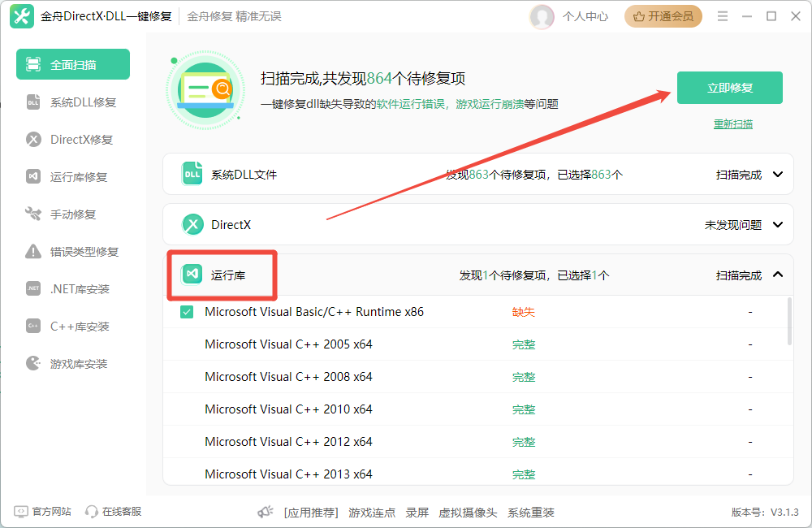
Task: Click the scan complete illustration
Action: (x=205, y=89)
